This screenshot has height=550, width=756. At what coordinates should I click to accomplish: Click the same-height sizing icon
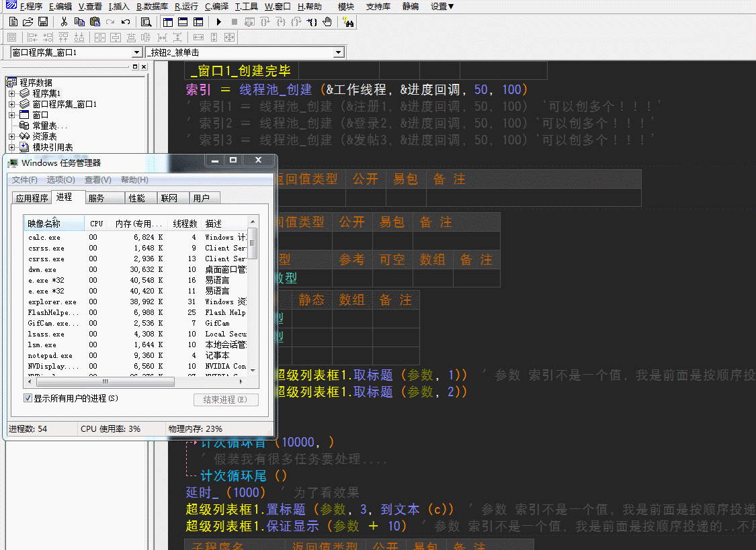tap(214, 37)
